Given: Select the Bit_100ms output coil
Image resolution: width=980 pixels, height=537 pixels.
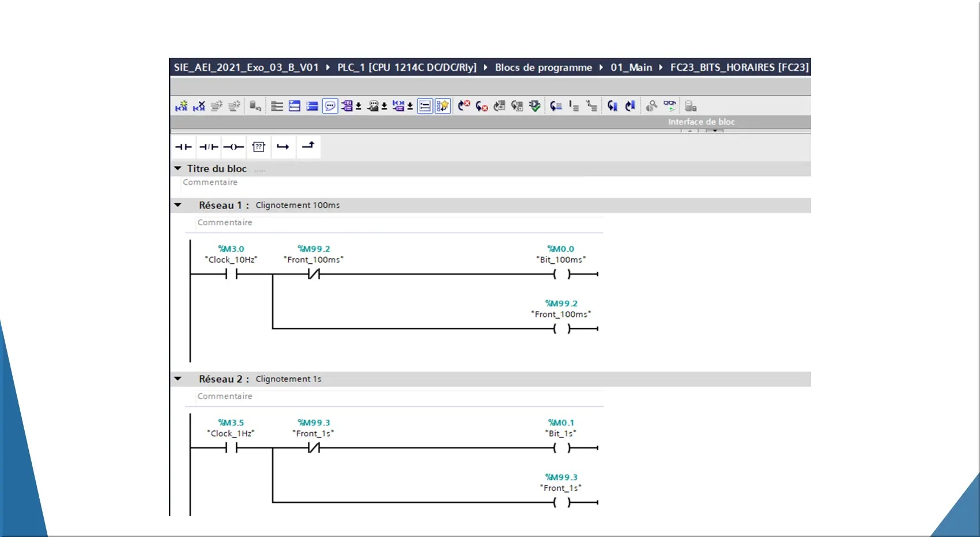Looking at the screenshot, I should click(561, 275).
